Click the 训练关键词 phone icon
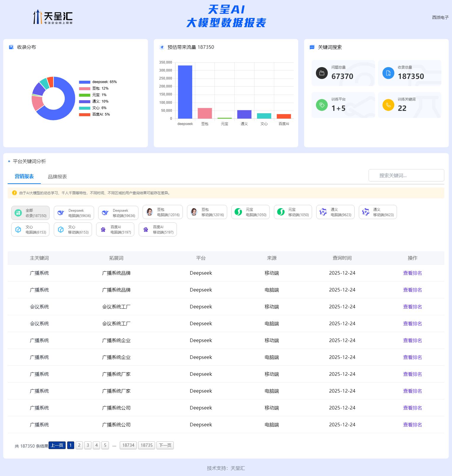 click(388, 105)
